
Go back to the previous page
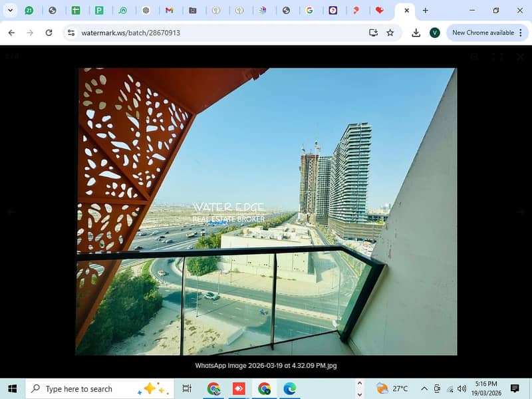click(x=11, y=33)
